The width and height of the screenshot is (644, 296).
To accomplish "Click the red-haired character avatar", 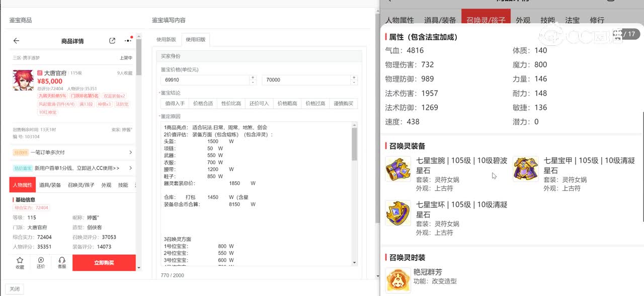I will (x=23, y=80).
